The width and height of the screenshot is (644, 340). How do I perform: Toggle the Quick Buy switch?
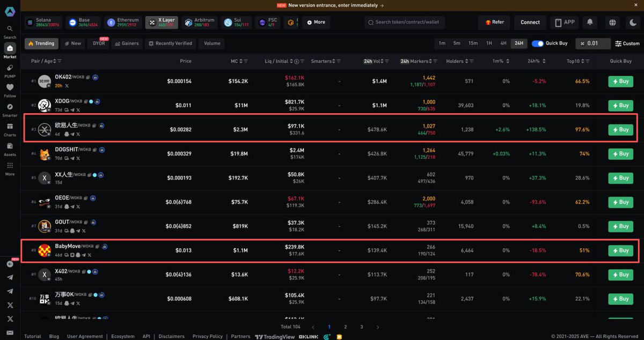(x=537, y=43)
